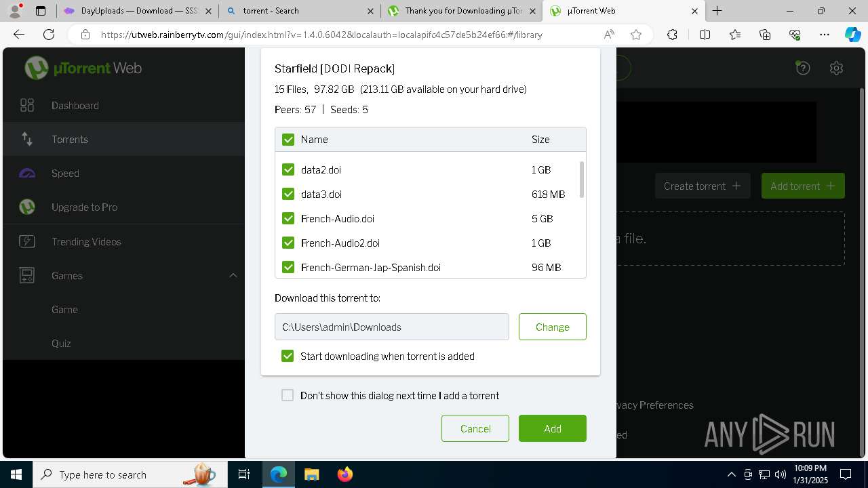The image size is (868, 488).
Task: Go back in the browser
Action: [19, 35]
